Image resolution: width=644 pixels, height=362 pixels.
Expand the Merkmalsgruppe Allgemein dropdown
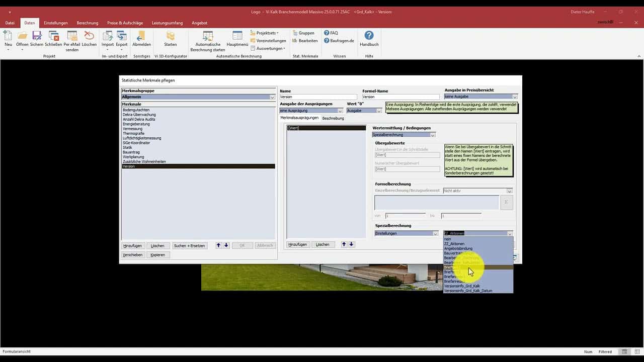tap(272, 97)
